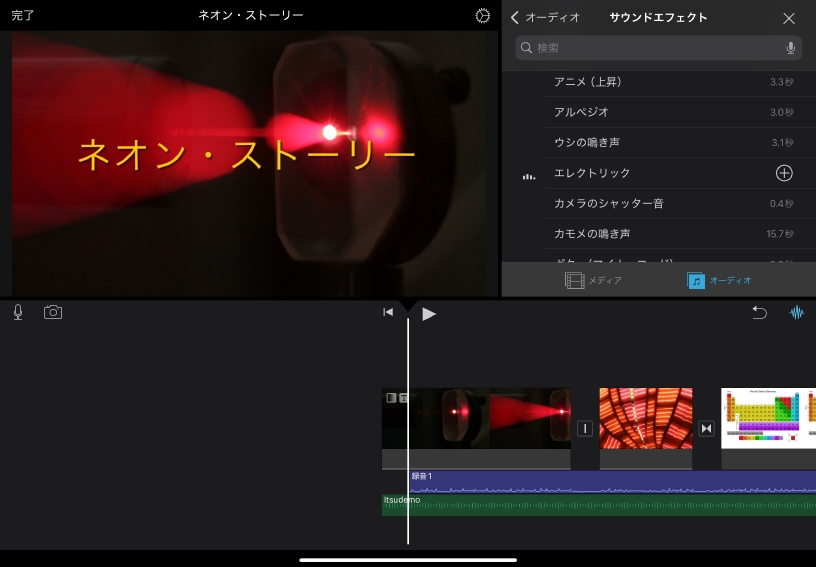Add エレクトリック with plus icon
Screen dimensions: 816x567
pyautogui.click(x=784, y=173)
